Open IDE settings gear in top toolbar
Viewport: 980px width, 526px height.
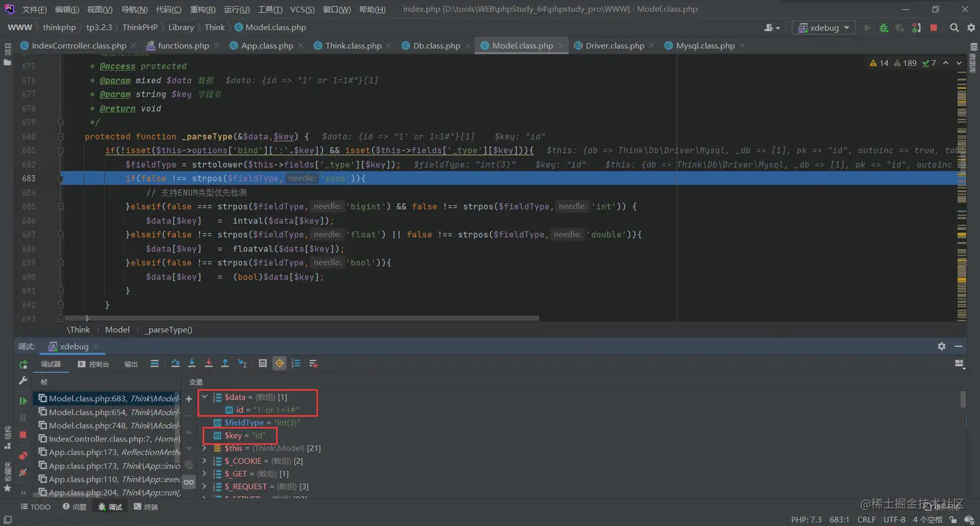click(970, 28)
